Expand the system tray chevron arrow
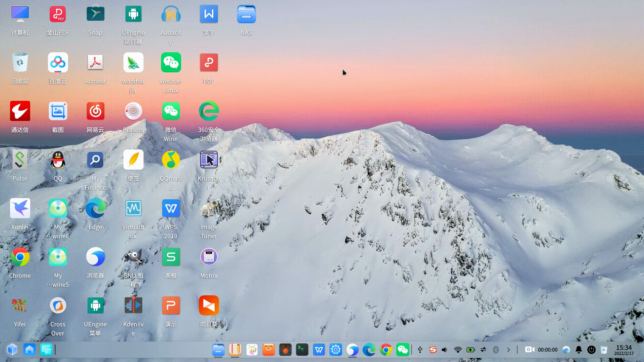 click(508, 350)
